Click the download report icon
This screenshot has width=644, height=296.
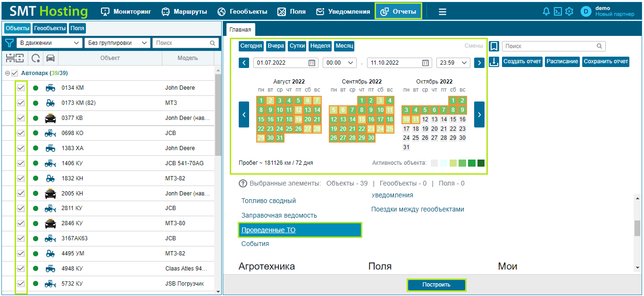494,62
